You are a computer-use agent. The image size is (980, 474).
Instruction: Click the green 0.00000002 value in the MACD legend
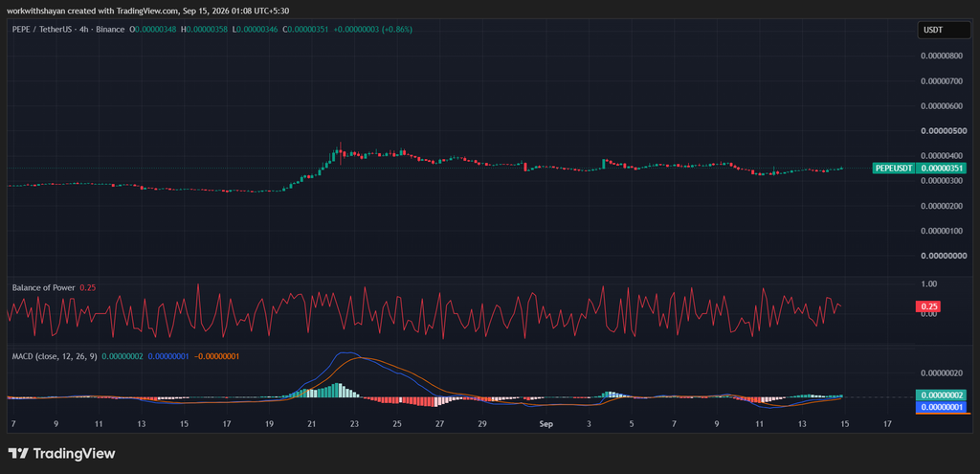122,356
